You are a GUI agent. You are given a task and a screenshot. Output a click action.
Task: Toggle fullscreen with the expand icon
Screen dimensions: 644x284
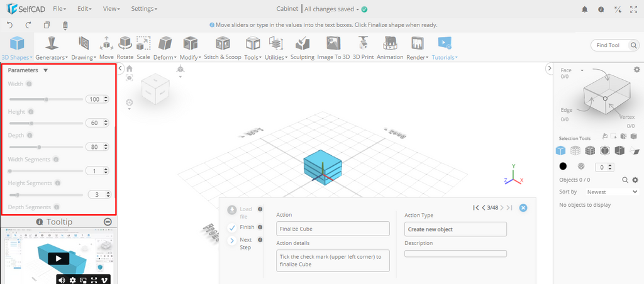(634, 9)
